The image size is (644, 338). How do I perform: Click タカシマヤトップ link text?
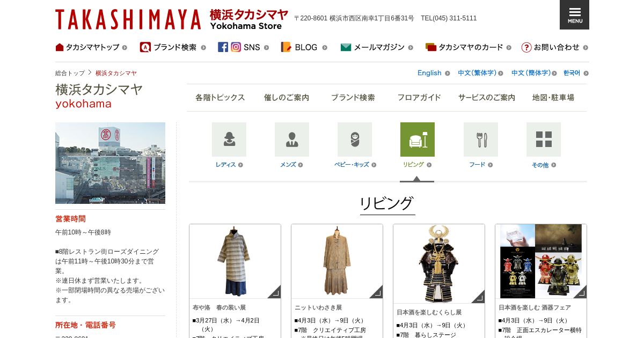92,47
